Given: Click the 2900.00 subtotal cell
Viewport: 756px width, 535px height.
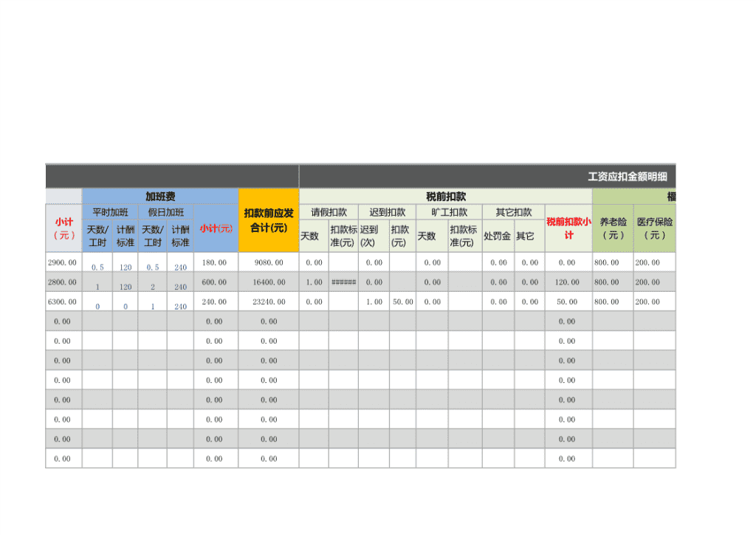Looking at the screenshot, I should tap(63, 262).
